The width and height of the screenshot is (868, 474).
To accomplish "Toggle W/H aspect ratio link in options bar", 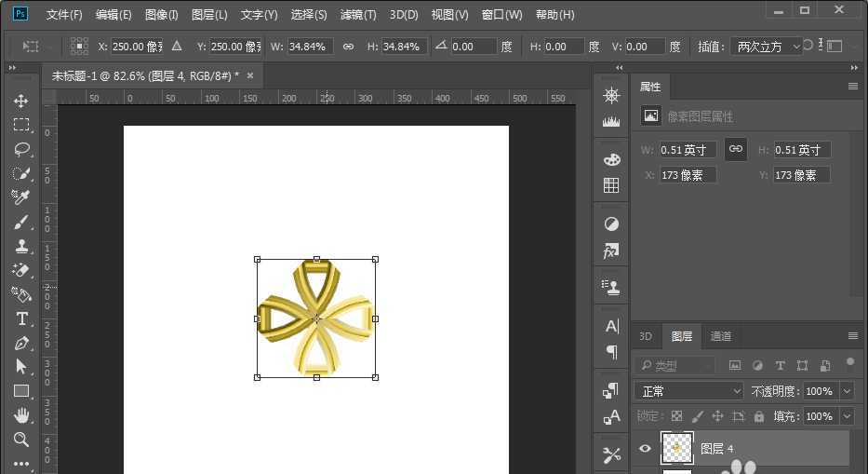I will pos(348,46).
